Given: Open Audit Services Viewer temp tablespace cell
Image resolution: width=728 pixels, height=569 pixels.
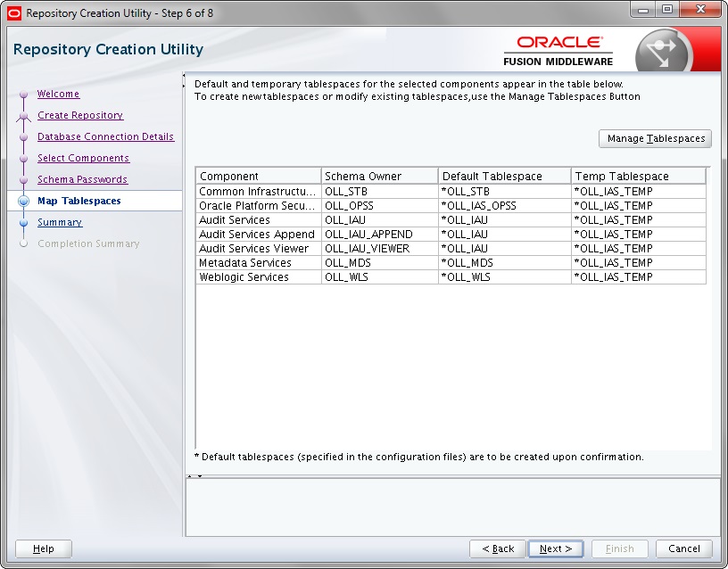Looking at the screenshot, I should [x=639, y=249].
